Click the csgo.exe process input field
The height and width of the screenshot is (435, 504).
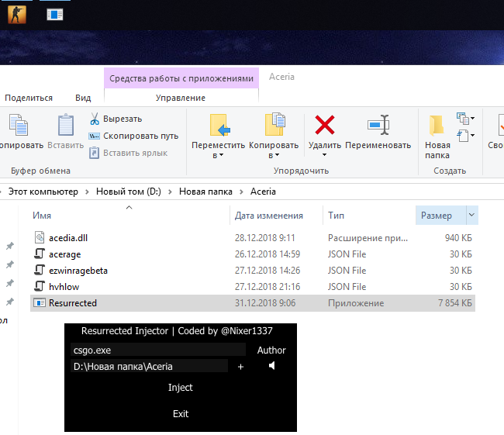pyautogui.click(x=158, y=350)
